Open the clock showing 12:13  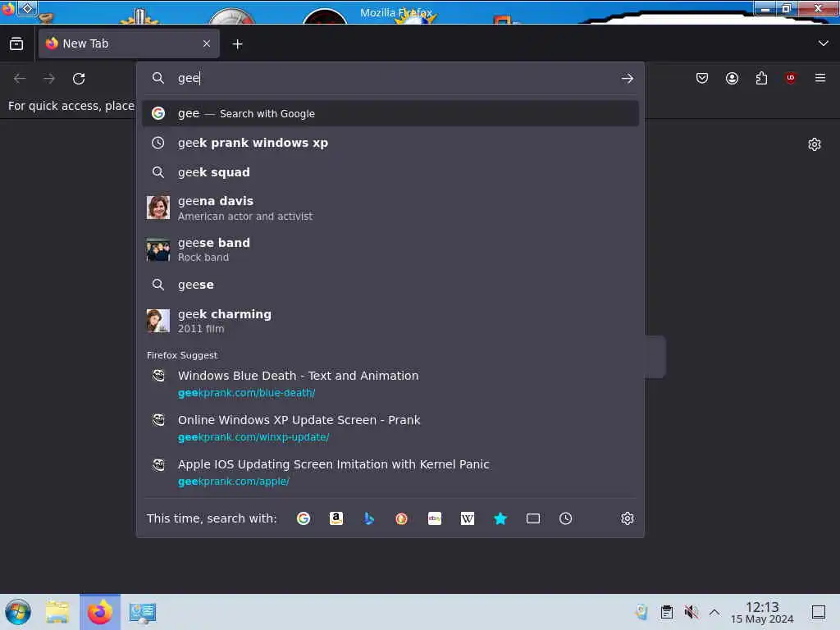pyautogui.click(x=762, y=612)
